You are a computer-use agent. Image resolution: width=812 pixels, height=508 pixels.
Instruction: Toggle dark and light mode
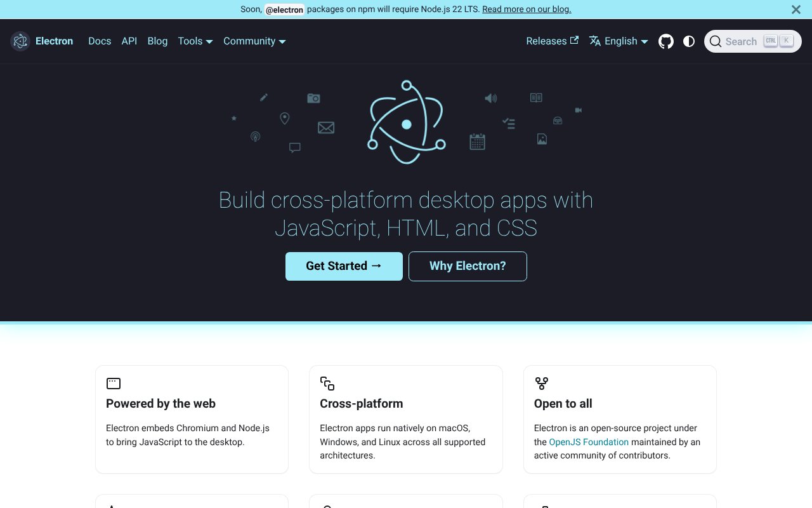(689, 41)
